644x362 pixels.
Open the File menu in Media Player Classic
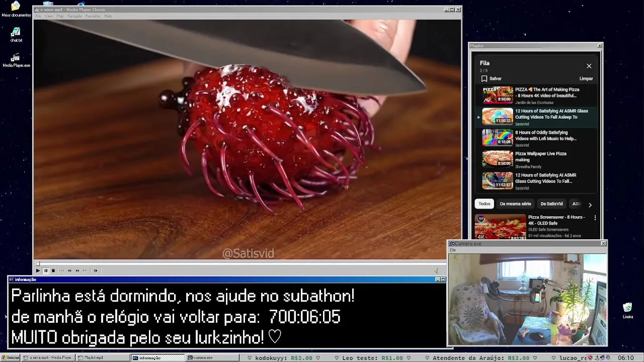tap(38, 16)
